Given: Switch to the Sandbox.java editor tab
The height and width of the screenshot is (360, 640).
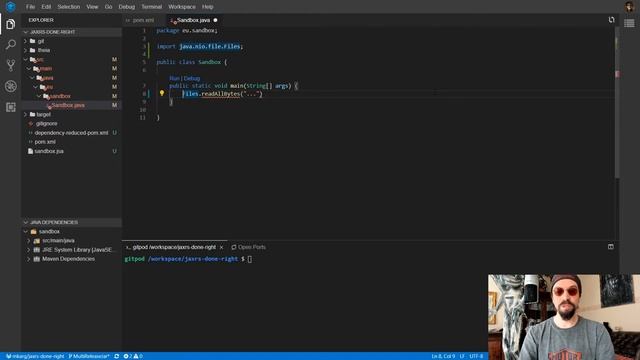Looking at the screenshot, I should 192,20.
